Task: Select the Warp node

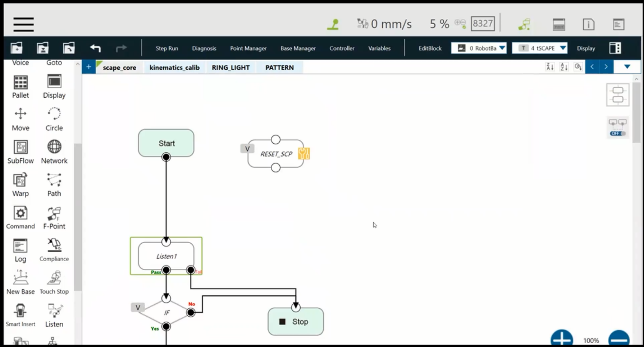Action: click(21, 185)
